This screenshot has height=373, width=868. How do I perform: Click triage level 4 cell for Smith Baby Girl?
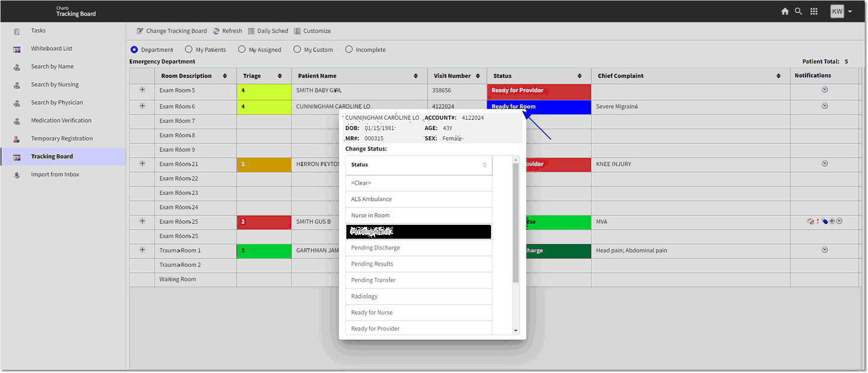264,91
